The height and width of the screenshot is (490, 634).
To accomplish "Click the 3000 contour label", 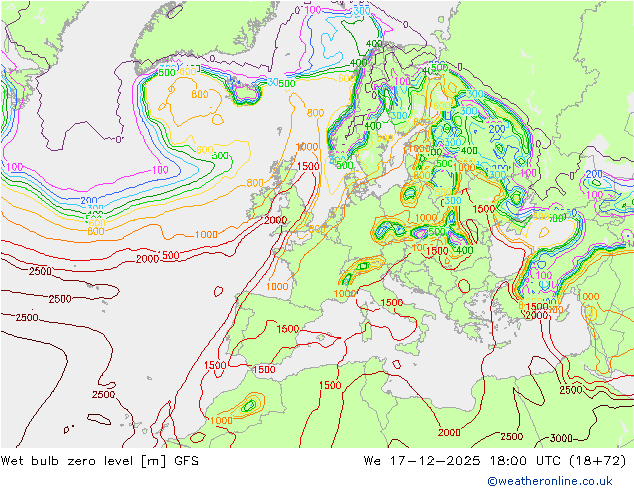I will 561,438.
